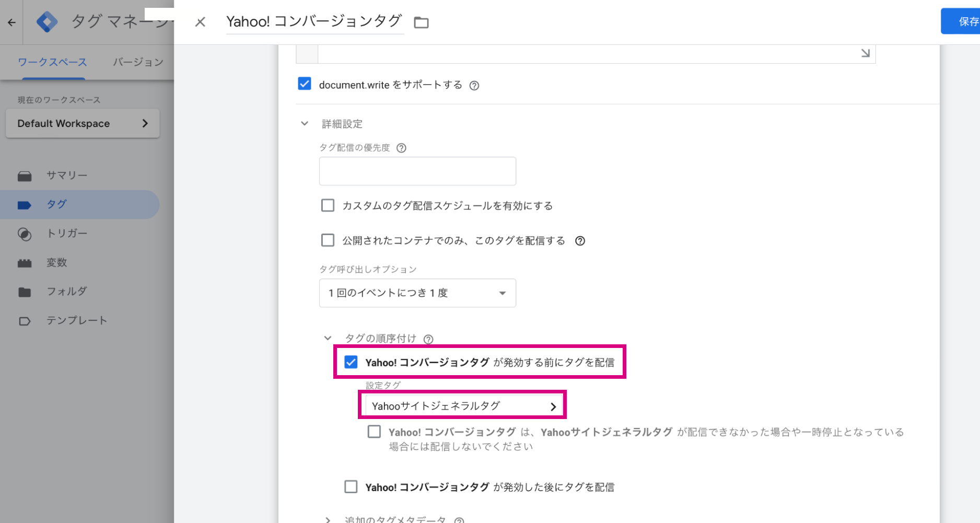Click the 保存 button
980x523 pixels.
click(962, 21)
